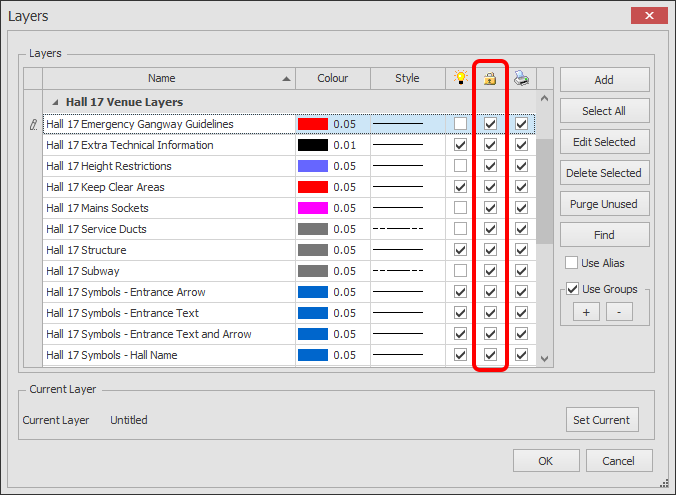Toggle the Use Groups checkbox

coord(573,289)
